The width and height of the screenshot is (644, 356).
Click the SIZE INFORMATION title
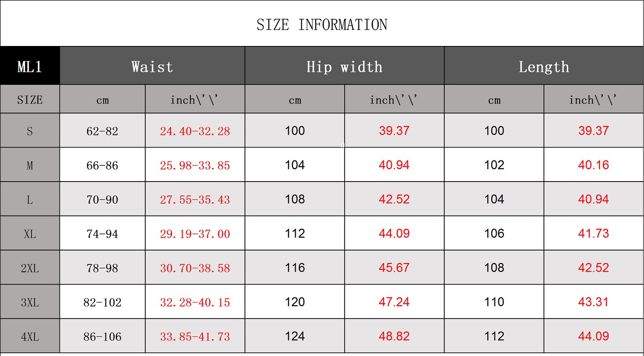[x=322, y=24]
